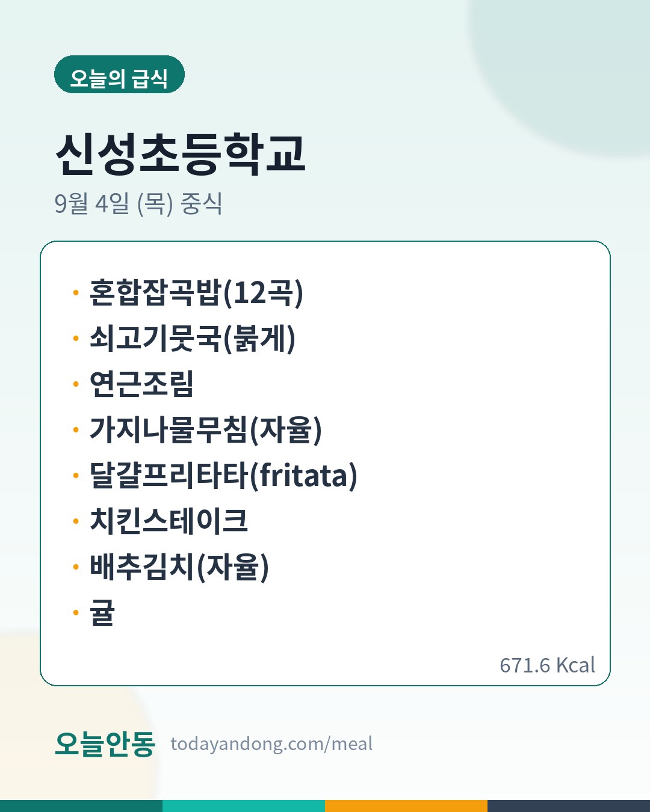Open the todayandong.com/meal link
The image size is (650, 812).
[271, 744]
